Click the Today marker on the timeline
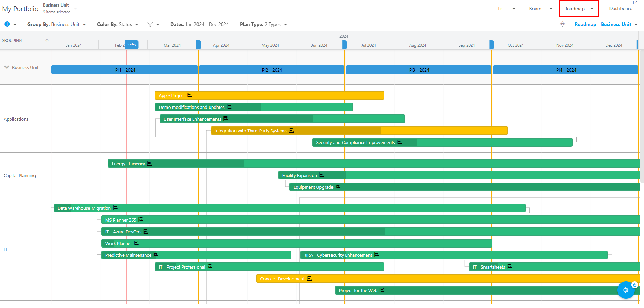The height and width of the screenshot is (308, 644). click(132, 45)
